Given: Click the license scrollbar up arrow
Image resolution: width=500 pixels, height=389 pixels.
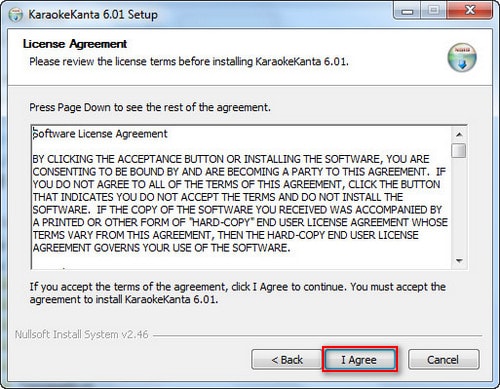Looking at the screenshot, I should [459, 135].
